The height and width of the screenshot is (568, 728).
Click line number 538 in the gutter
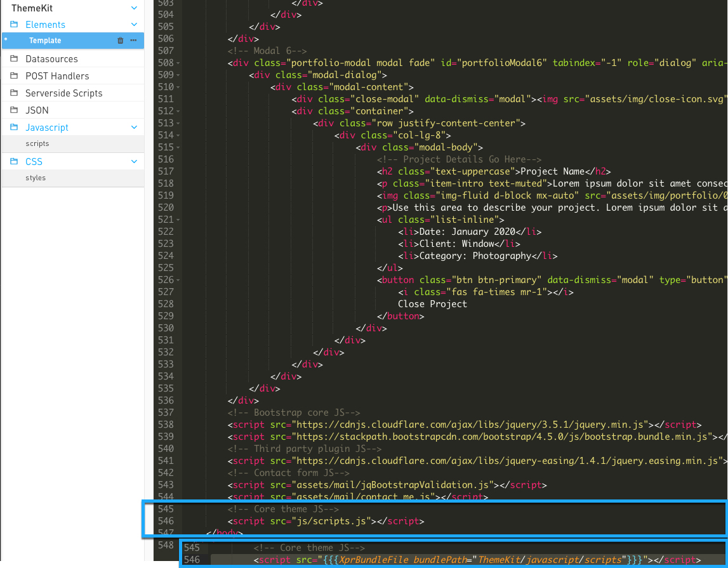tap(166, 425)
